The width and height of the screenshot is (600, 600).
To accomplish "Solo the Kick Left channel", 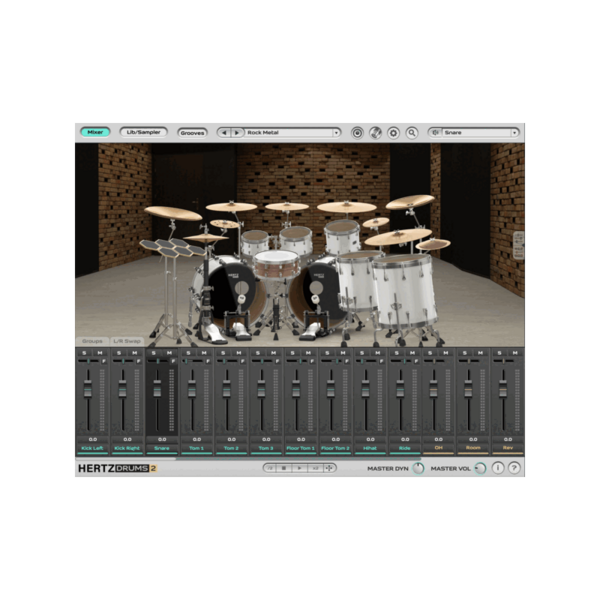I will pos(85,353).
